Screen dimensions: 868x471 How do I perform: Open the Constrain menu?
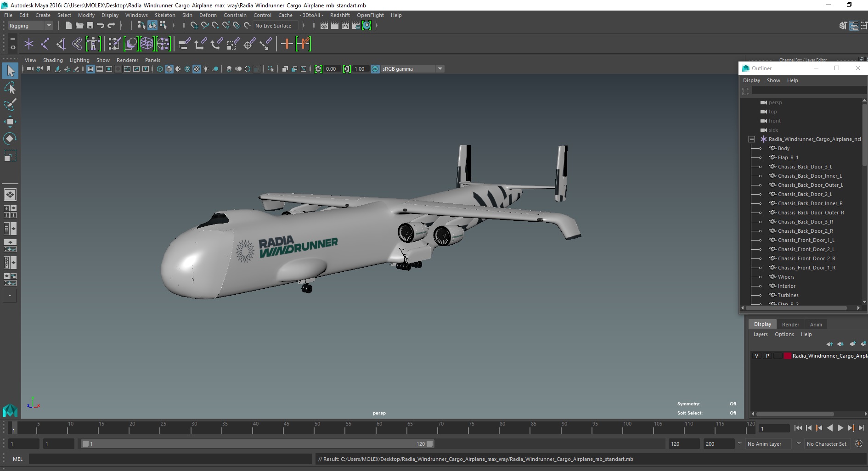[235, 15]
